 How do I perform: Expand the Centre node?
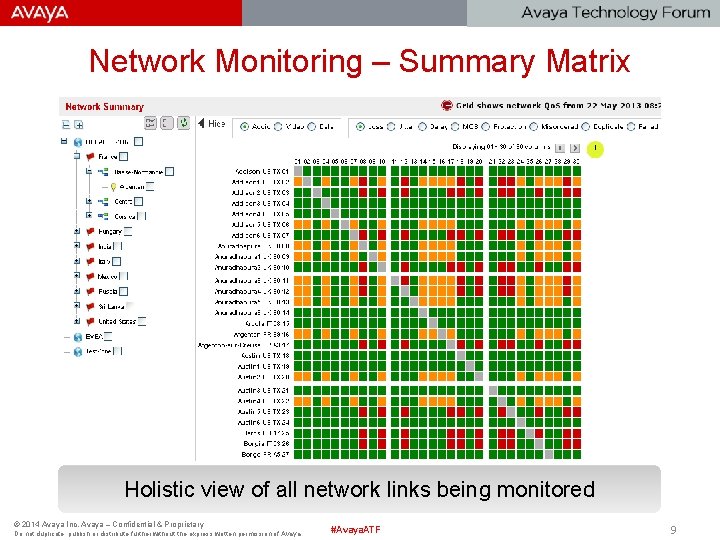click(89, 201)
